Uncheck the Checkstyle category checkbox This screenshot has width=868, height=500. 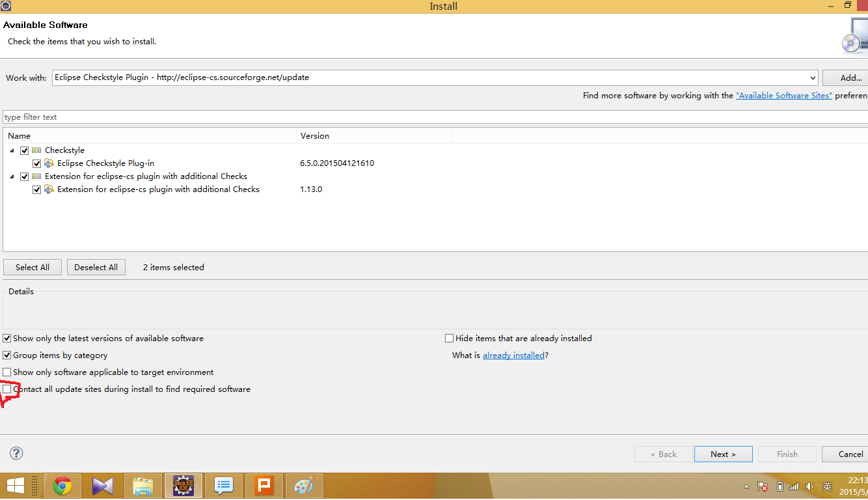[25, 150]
